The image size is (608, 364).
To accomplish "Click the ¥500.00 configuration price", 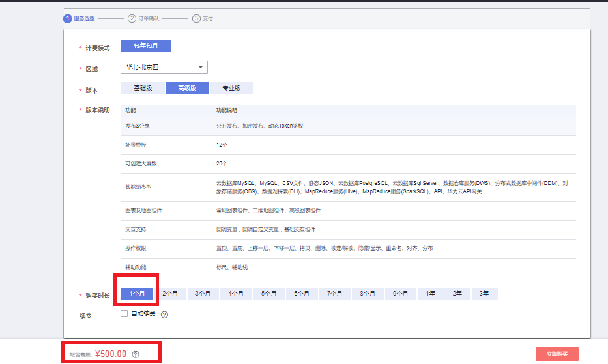I will click(x=111, y=354).
